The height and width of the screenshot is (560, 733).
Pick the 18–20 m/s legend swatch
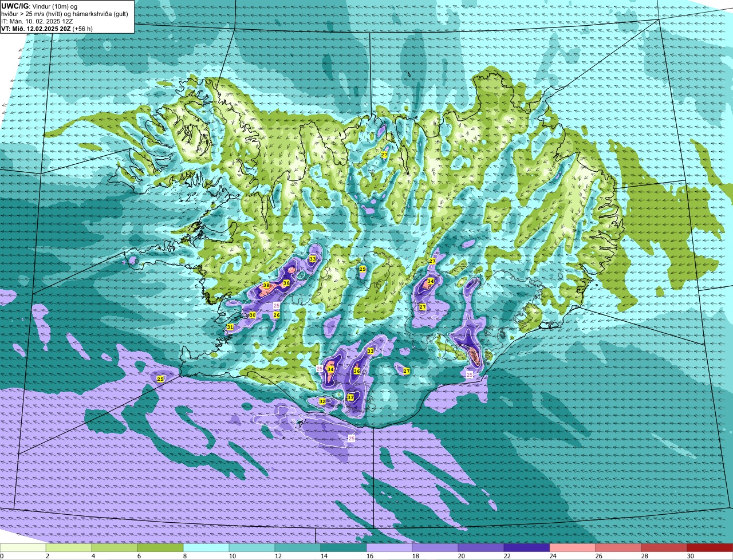(x=435, y=547)
